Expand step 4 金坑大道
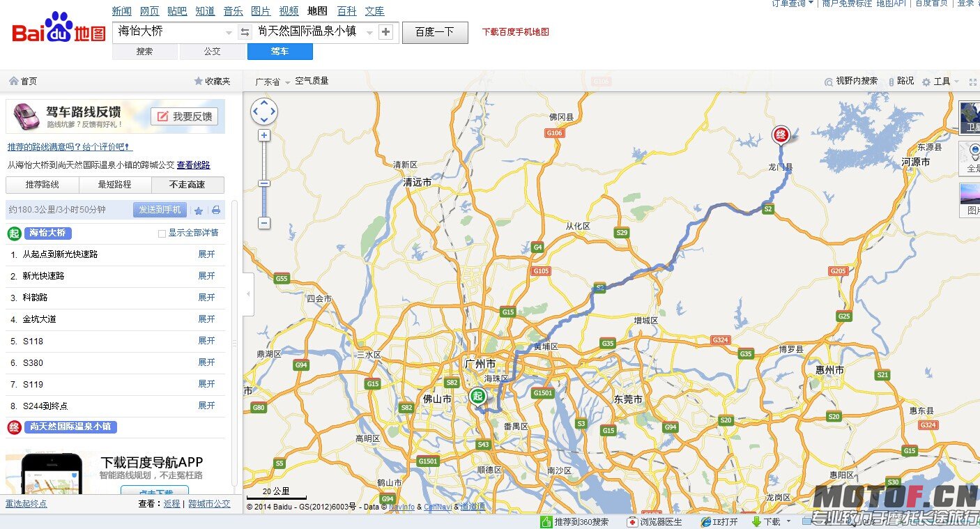The height and width of the screenshot is (529, 980). 206,319
